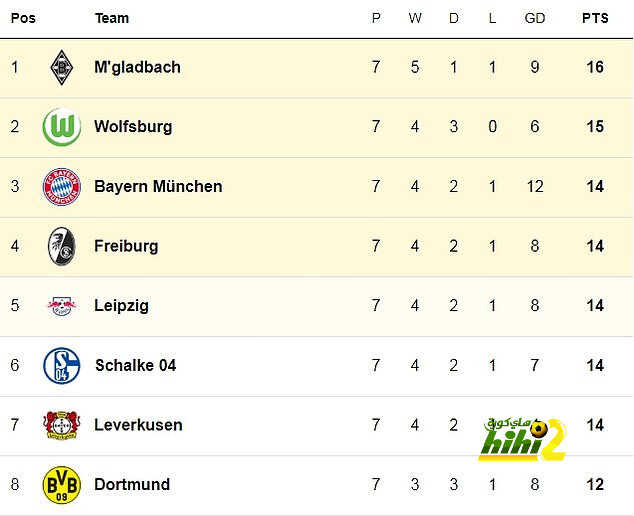Click the Bayern München club badge

pyautogui.click(x=61, y=186)
